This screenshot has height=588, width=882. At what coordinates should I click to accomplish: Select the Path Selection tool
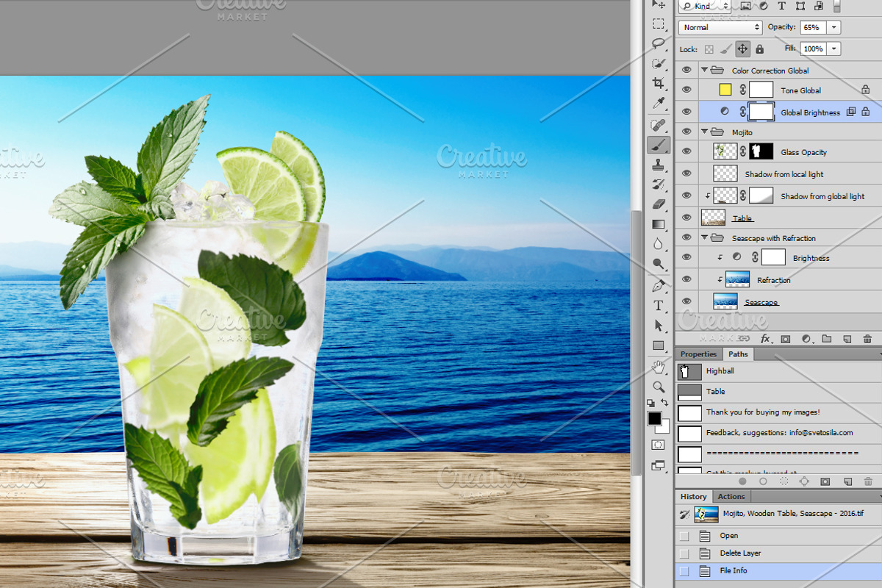(659, 325)
